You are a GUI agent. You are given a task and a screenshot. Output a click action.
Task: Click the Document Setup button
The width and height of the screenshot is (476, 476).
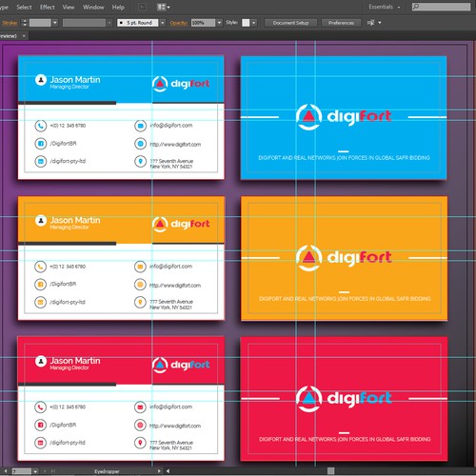(x=290, y=23)
